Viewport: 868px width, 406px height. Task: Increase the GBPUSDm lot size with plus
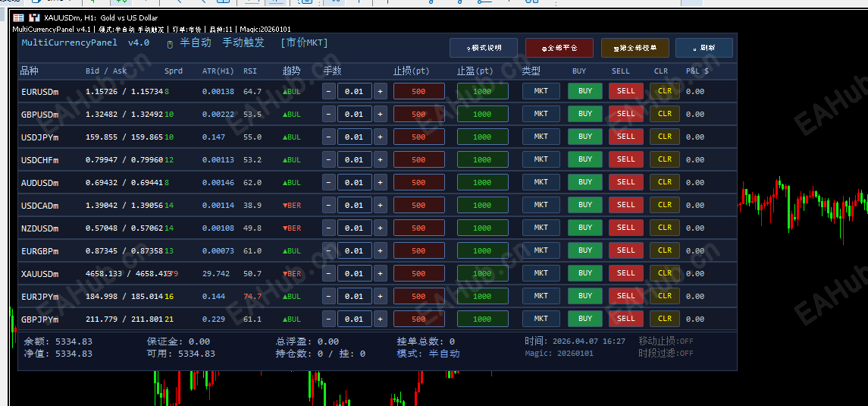(x=381, y=114)
